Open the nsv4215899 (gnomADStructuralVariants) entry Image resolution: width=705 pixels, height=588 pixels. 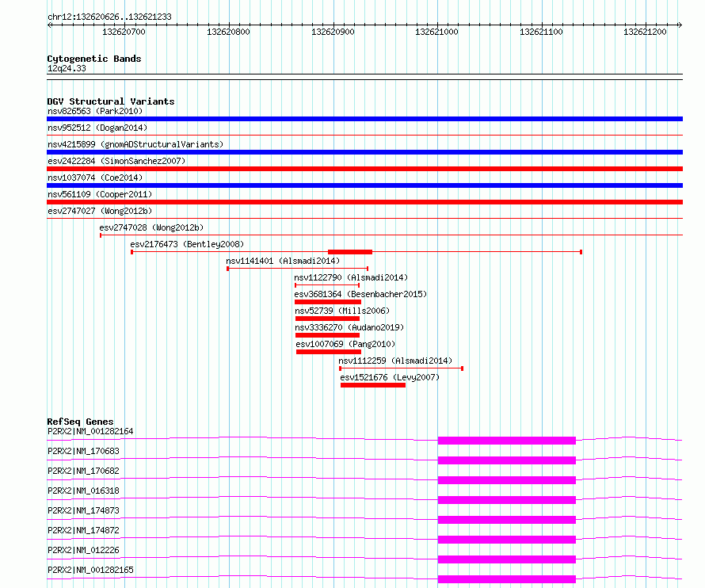point(135,144)
